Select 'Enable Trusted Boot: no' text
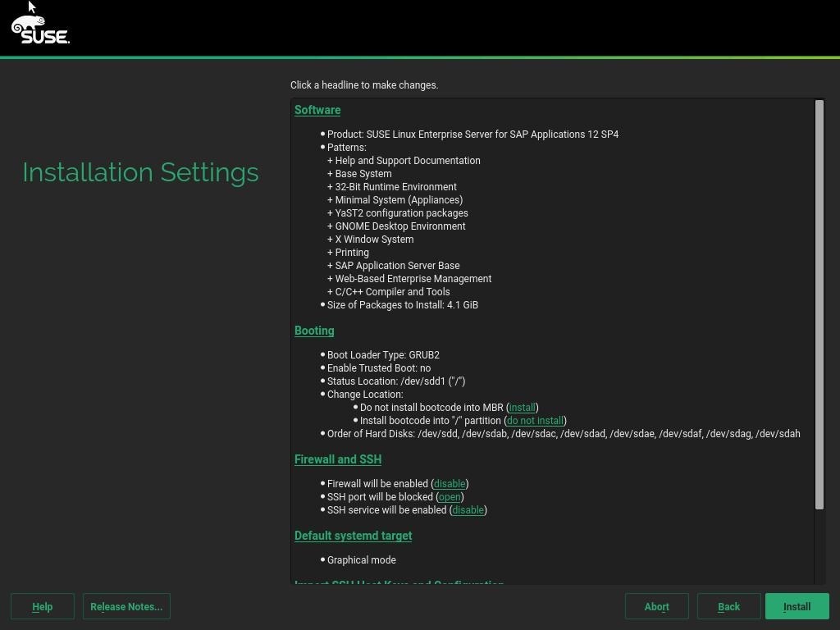840x630 pixels. [x=379, y=368]
